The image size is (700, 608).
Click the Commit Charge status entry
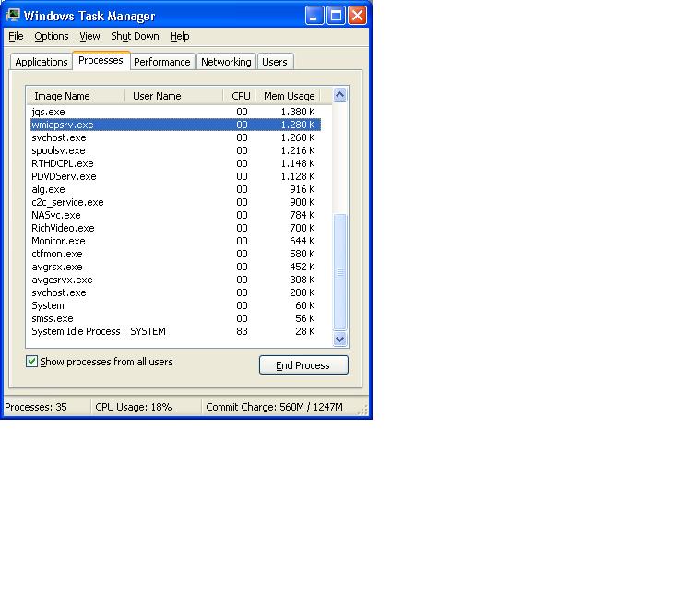(x=274, y=407)
